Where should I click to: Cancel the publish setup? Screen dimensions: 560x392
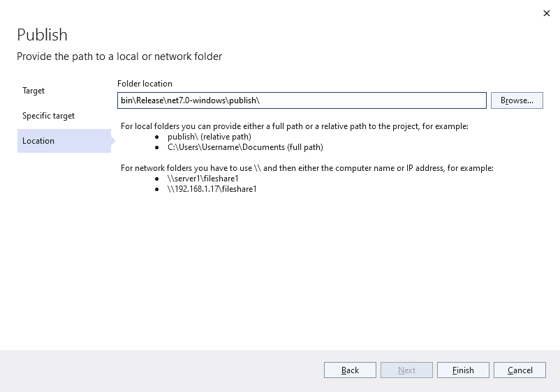(520, 370)
